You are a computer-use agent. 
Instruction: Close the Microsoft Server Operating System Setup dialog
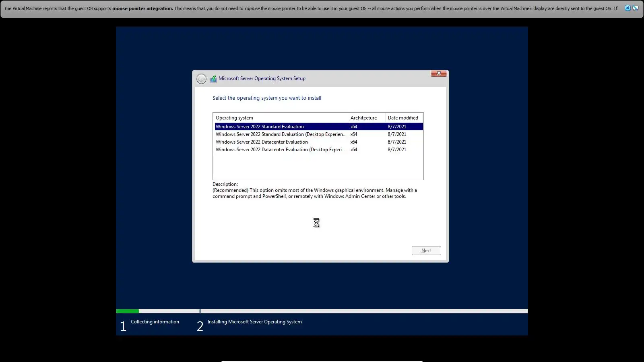pyautogui.click(x=439, y=73)
